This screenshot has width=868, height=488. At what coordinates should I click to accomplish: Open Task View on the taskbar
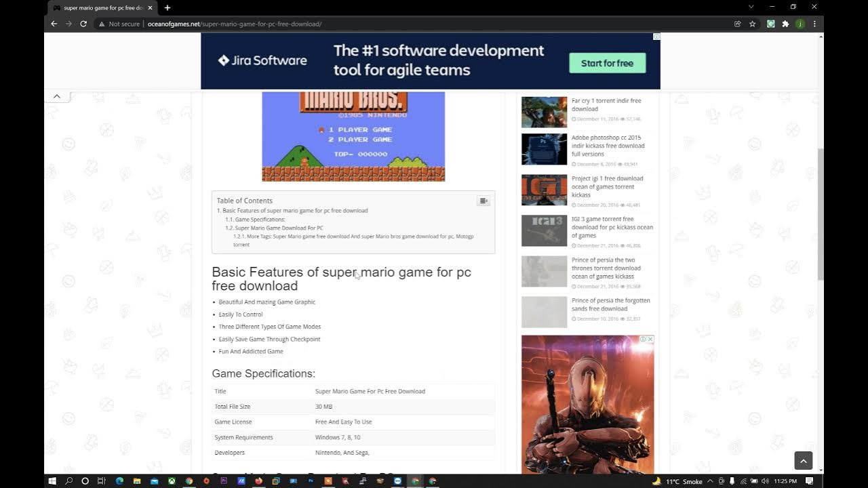(101, 481)
